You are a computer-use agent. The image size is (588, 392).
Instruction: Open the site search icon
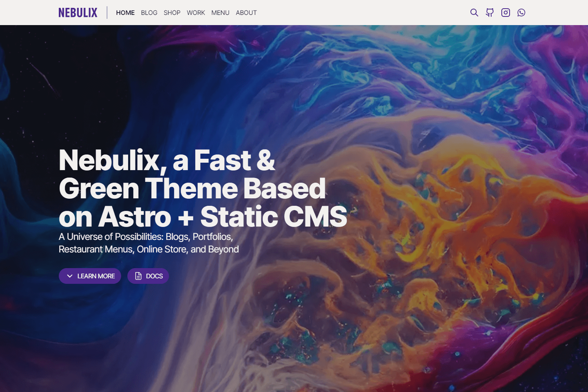[x=474, y=13]
